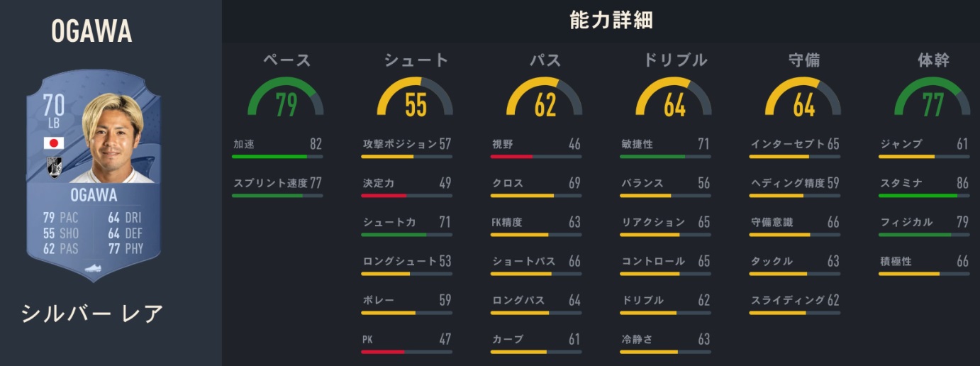Click the 加速 stat bar
Screen dimensions: 980x366
pyautogui.click(x=277, y=157)
